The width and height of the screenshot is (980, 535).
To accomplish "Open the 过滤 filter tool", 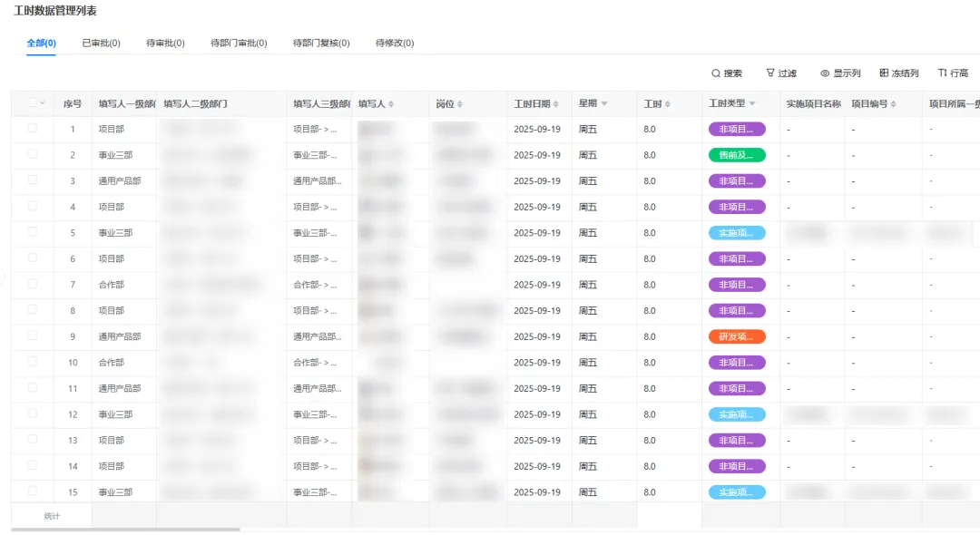I will (770, 73).
